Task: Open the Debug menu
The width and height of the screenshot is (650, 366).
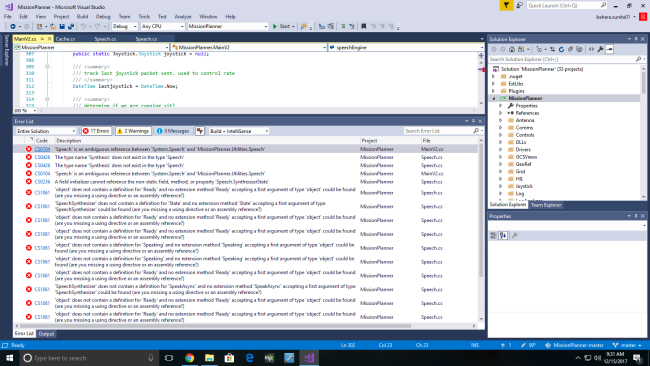Action: (x=103, y=17)
